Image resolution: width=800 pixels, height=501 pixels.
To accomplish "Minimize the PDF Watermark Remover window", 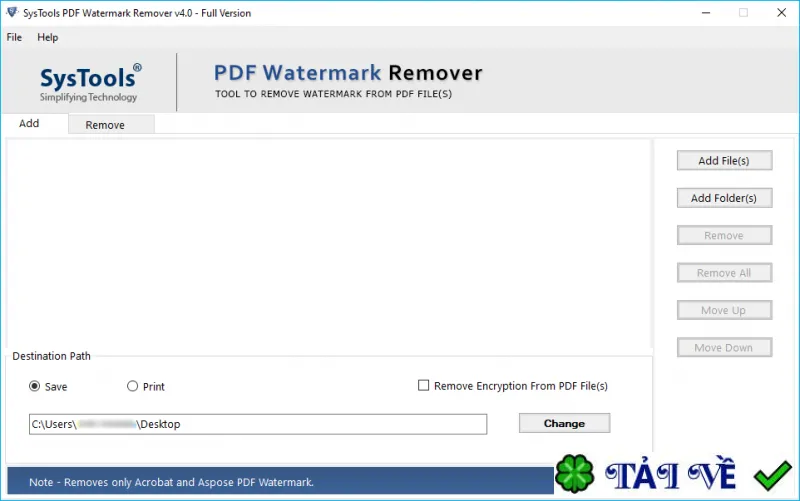I will 706,13.
